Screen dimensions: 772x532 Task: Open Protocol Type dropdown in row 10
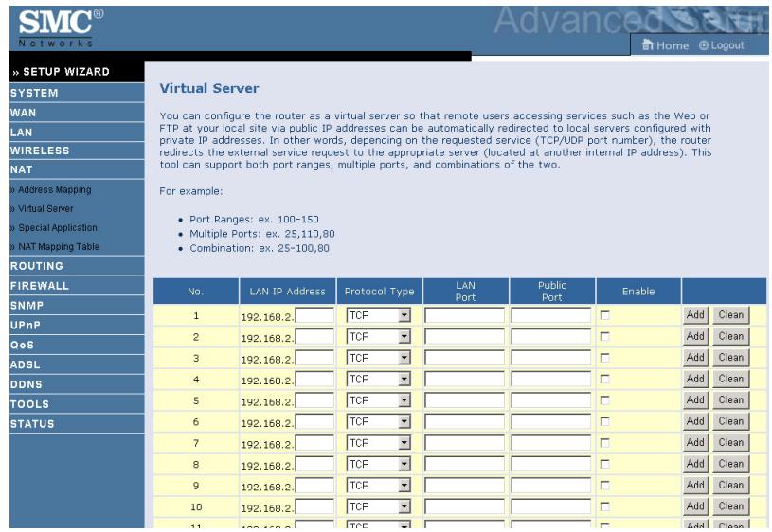tap(379, 506)
